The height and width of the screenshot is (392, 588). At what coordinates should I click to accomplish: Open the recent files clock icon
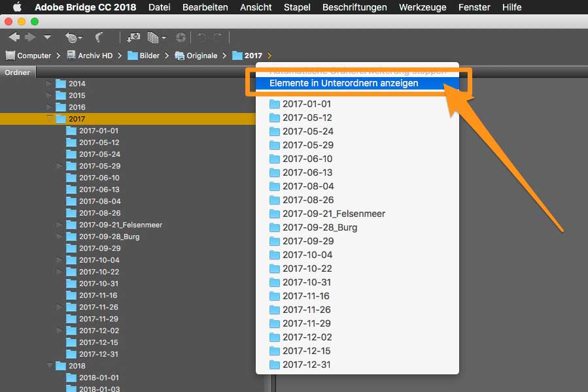coord(73,37)
